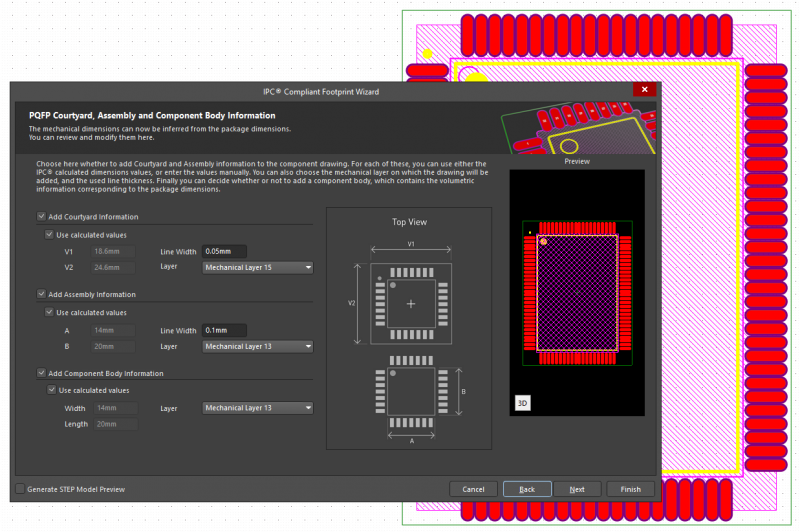Expand the Assembly layer dropdown

(x=258, y=346)
